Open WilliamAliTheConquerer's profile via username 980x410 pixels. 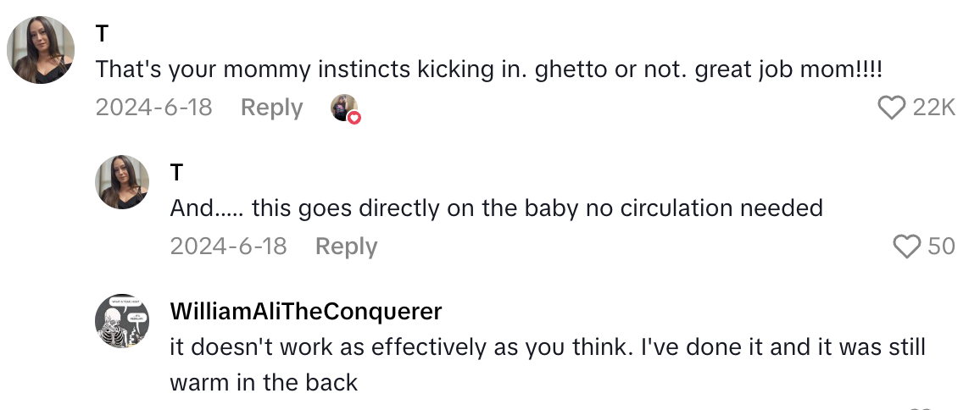306,311
